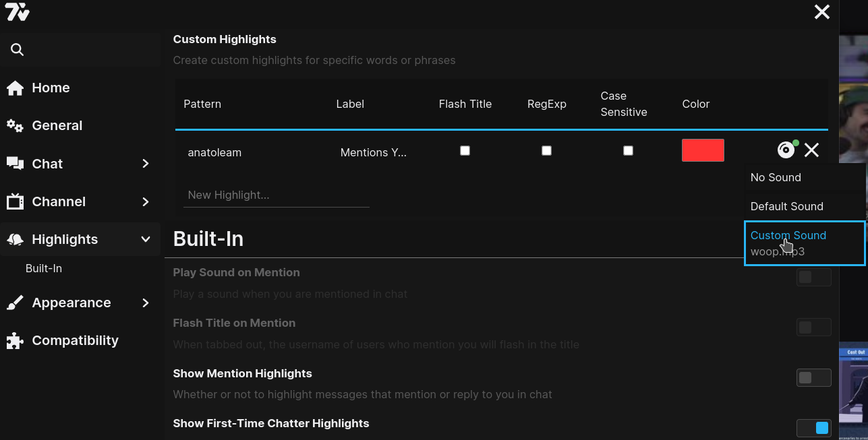Expand the Chat section chevron
Image resolution: width=868 pixels, height=440 pixels.
(146, 164)
